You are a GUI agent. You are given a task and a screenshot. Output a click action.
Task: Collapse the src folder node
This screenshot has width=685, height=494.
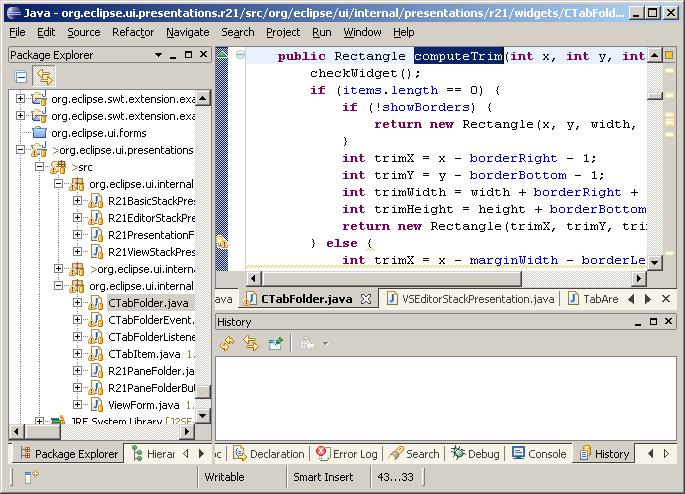(39, 166)
